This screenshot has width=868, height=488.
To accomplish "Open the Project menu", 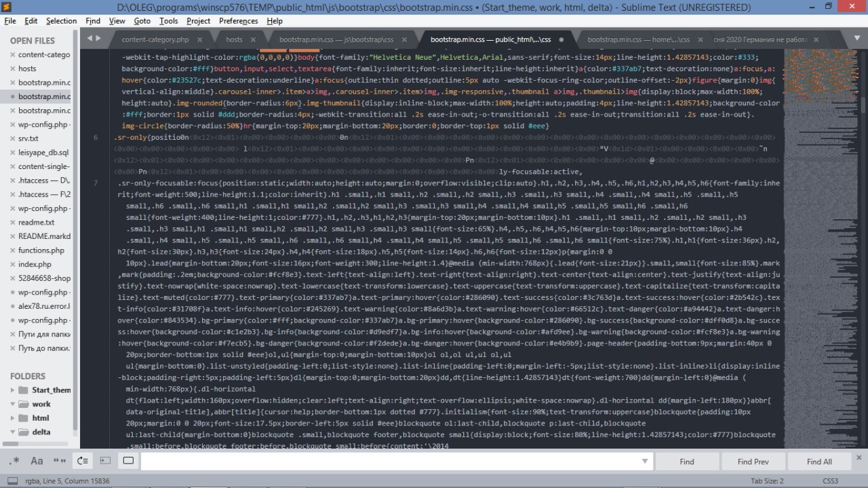I will 199,21.
